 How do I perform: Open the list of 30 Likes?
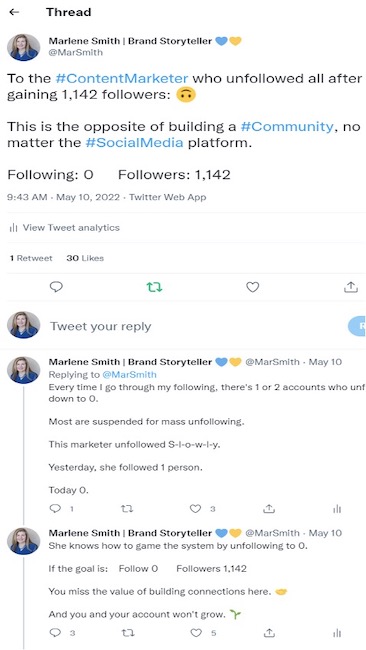[x=85, y=258]
